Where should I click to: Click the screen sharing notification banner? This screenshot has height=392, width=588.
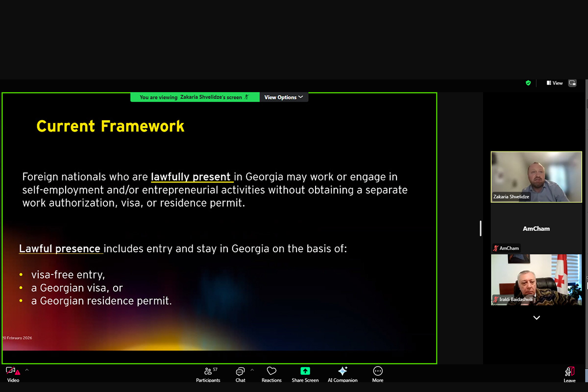coord(195,97)
